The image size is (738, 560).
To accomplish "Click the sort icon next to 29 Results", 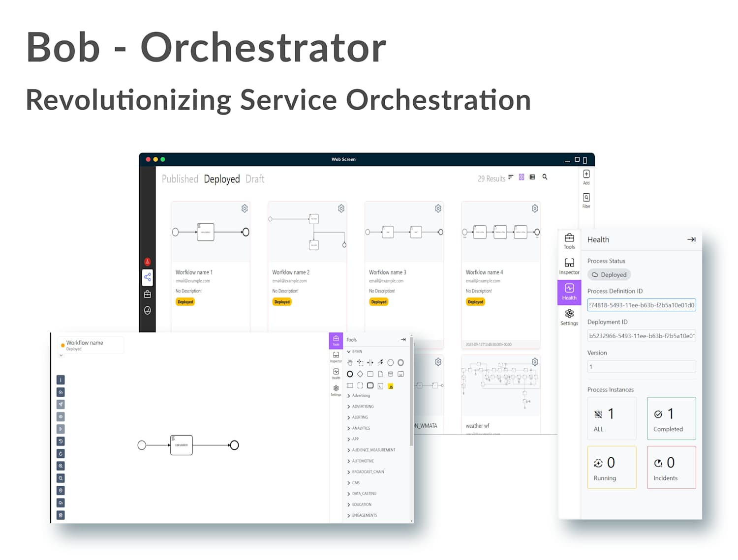I will point(511,177).
